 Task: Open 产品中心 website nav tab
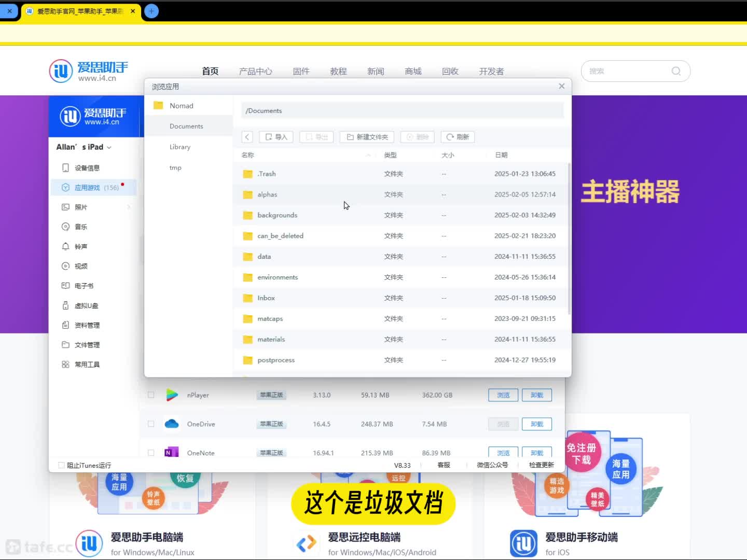point(256,71)
